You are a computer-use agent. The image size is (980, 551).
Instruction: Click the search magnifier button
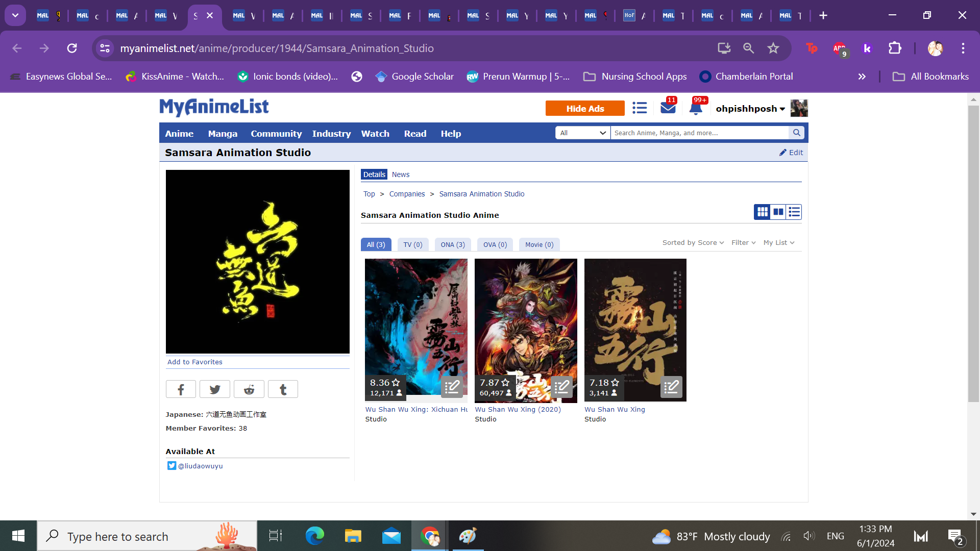(x=796, y=133)
